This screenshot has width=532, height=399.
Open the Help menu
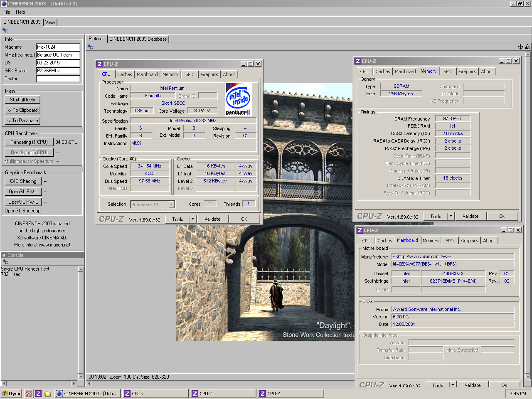coord(20,12)
